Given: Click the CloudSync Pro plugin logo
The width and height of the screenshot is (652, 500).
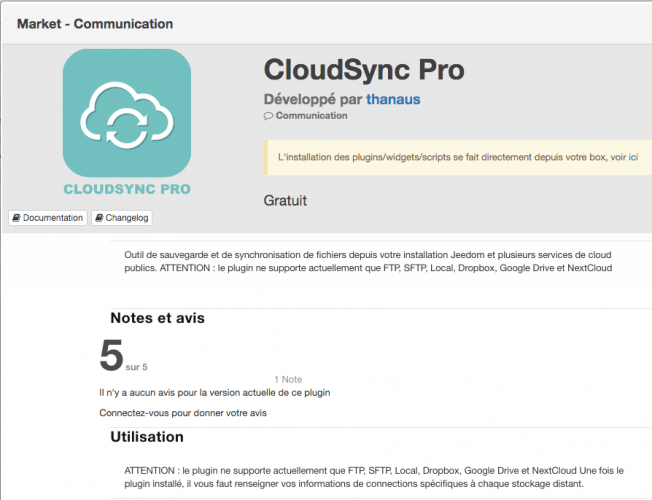Looking at the screenshot, I should [x=127, y=113].
